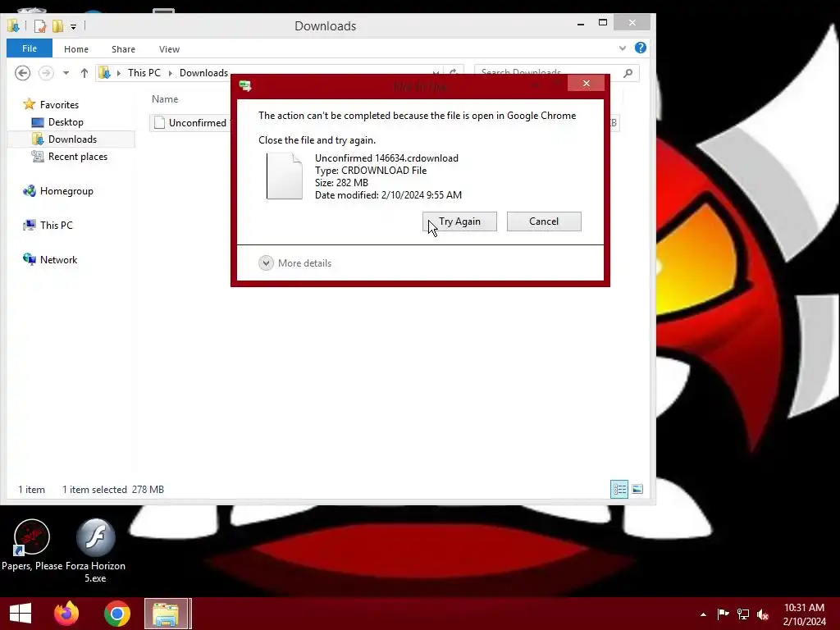
Task: Click the File In Use dialog title icon
Action: pos(245,85)
